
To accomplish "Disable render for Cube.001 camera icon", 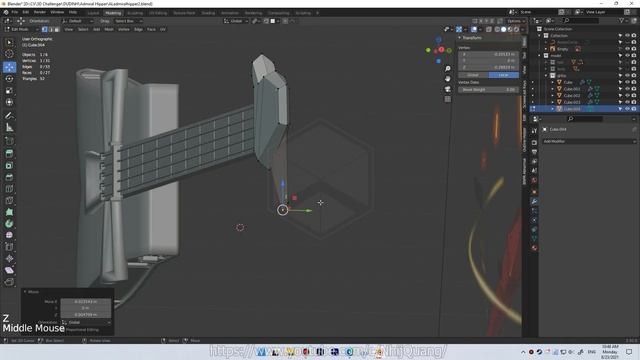I will pos(634,89).
